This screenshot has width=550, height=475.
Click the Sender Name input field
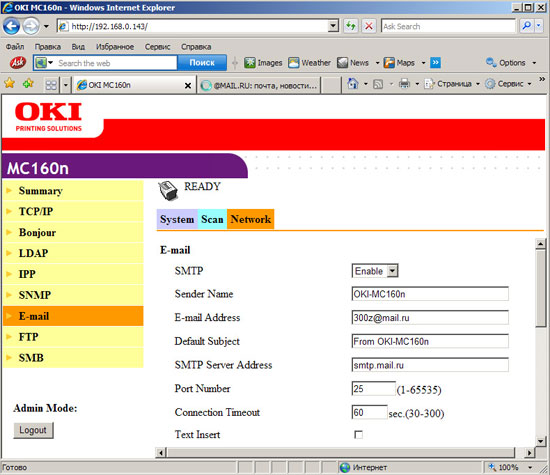coord(430,294)
